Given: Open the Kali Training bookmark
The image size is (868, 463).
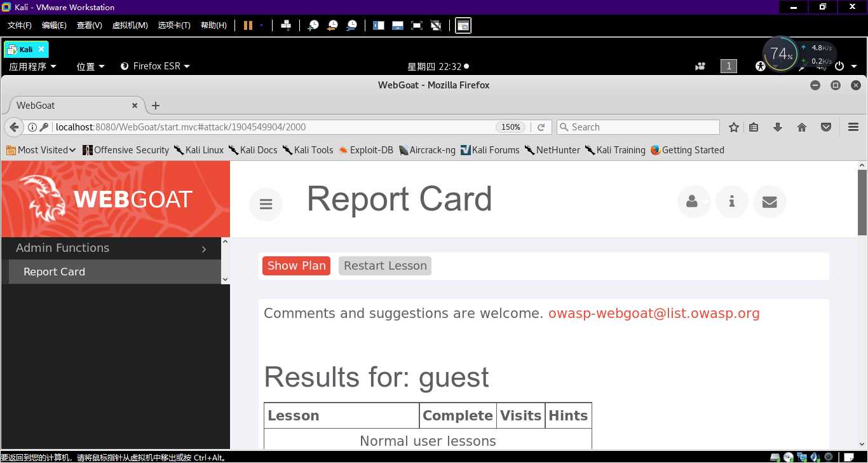Looking at the screenshot, I should [x=615, y=150].
